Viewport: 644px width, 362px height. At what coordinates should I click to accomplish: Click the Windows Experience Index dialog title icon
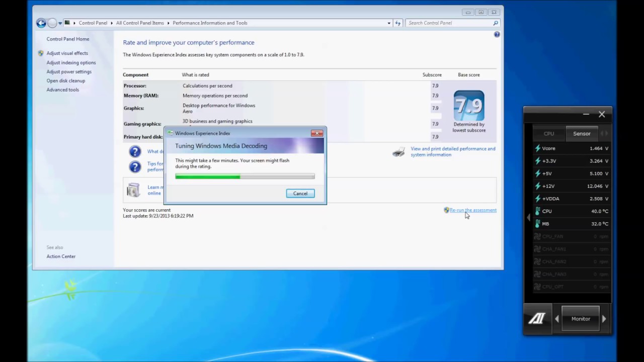(x=171, y=133)
